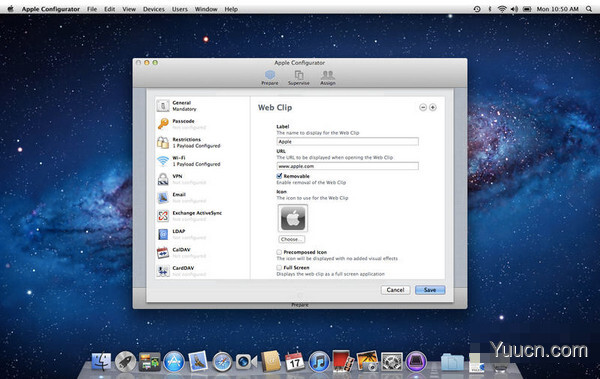The image size is (600, 379).
Task: Open Mail from the Dock
Action: point(198,361)
